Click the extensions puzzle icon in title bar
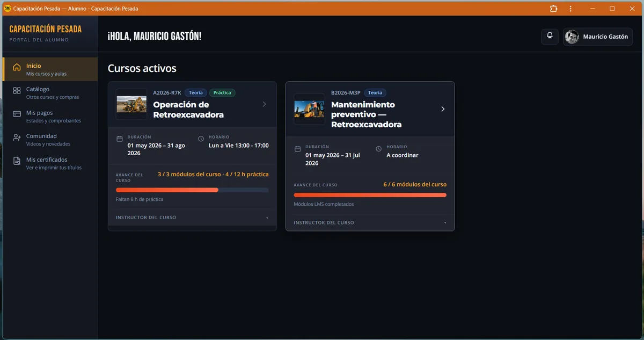Screen dimensions: 644x340 (554, 9)
